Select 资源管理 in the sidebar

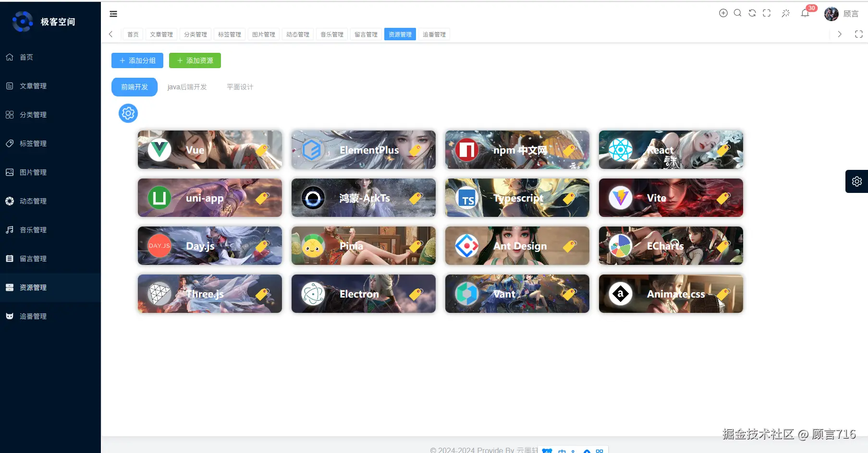pos(50,287)
